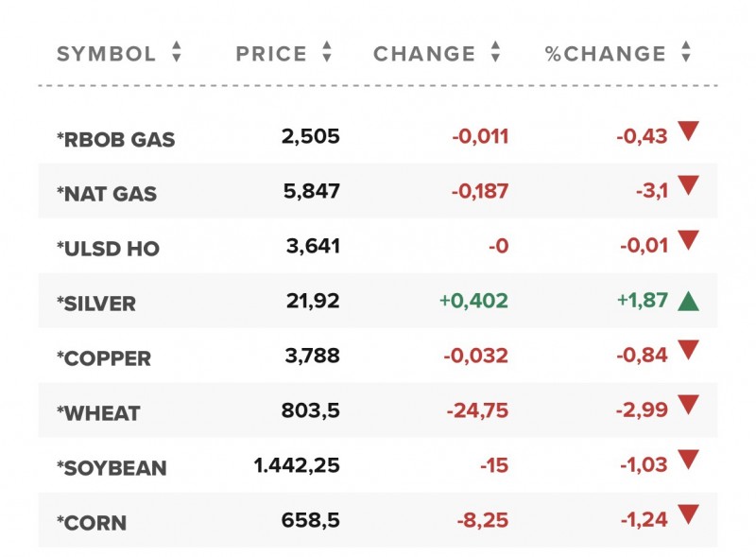756x557 pixels.
Task: Select the SILVER price value 21,92
Action: tap(313, 302)
